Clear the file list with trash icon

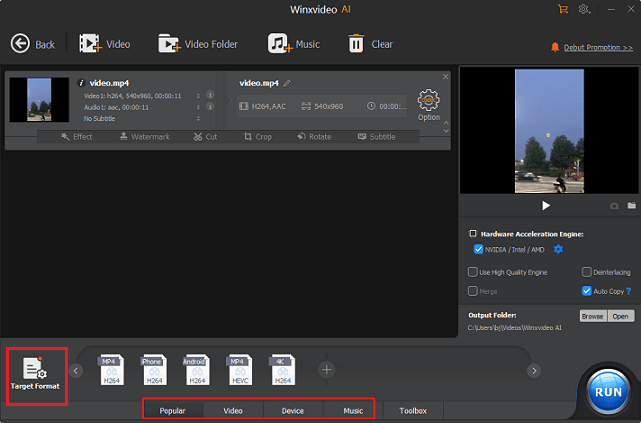(370, 44)
